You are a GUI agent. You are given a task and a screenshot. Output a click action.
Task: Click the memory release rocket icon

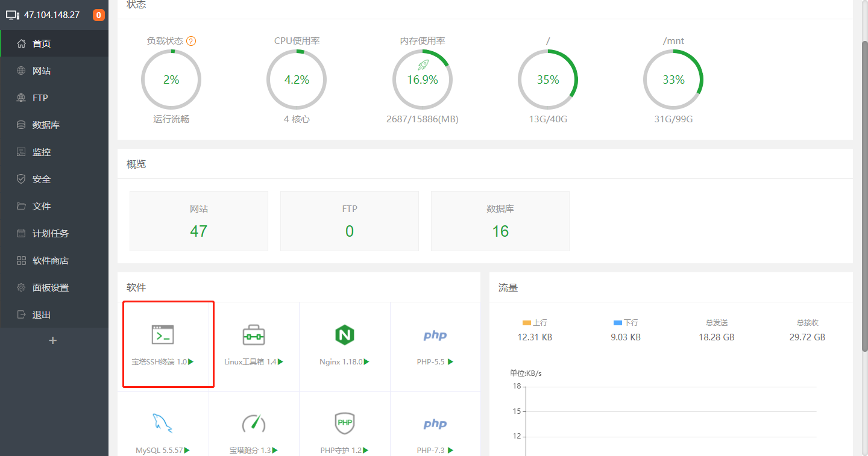[423, 65]
